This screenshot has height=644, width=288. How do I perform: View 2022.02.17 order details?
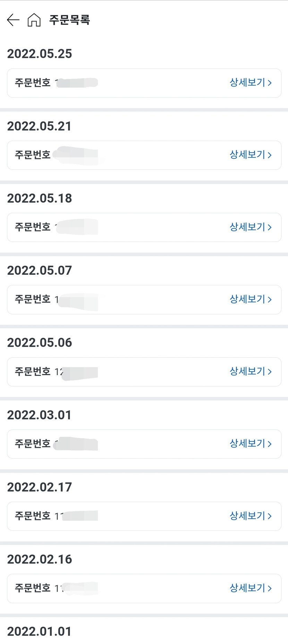tap(250, 516)
